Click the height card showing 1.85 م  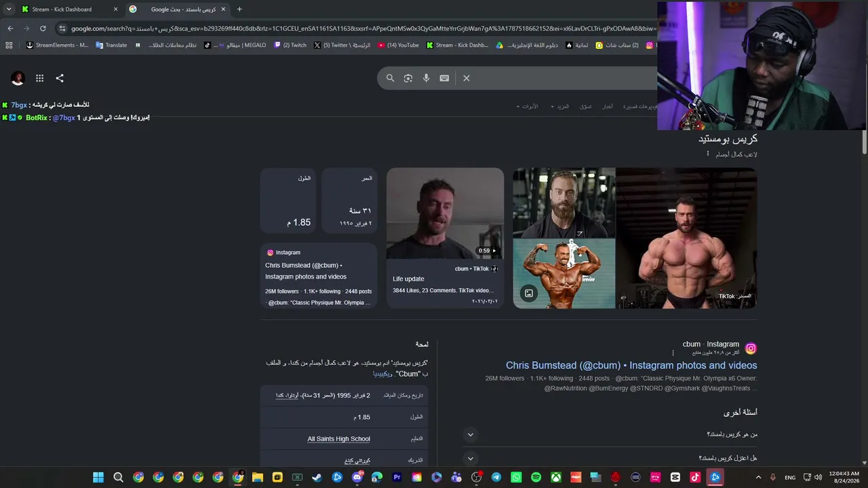(x=288, y=201)
